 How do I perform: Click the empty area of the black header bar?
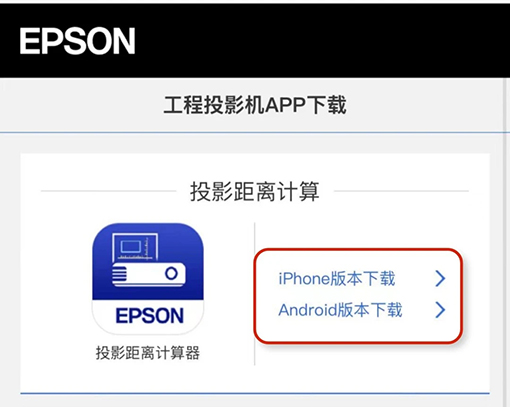click(320, 41)
